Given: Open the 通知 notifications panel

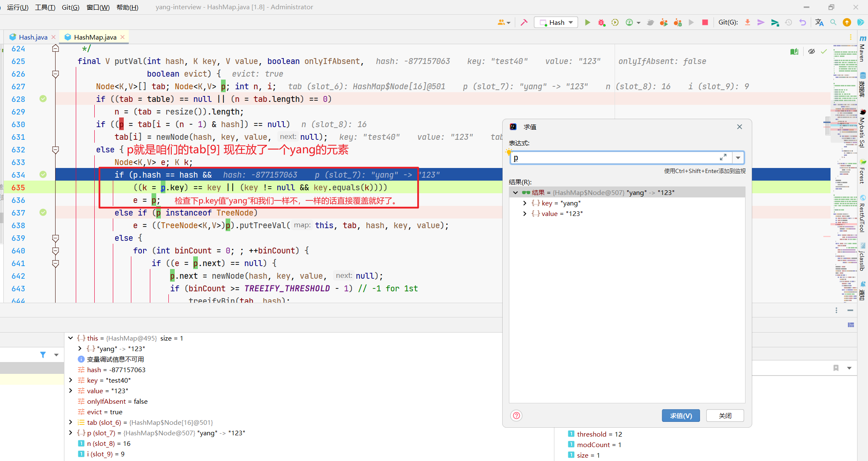Looking at the screenshot, I should pyautogui.click(x=863, y=291).
